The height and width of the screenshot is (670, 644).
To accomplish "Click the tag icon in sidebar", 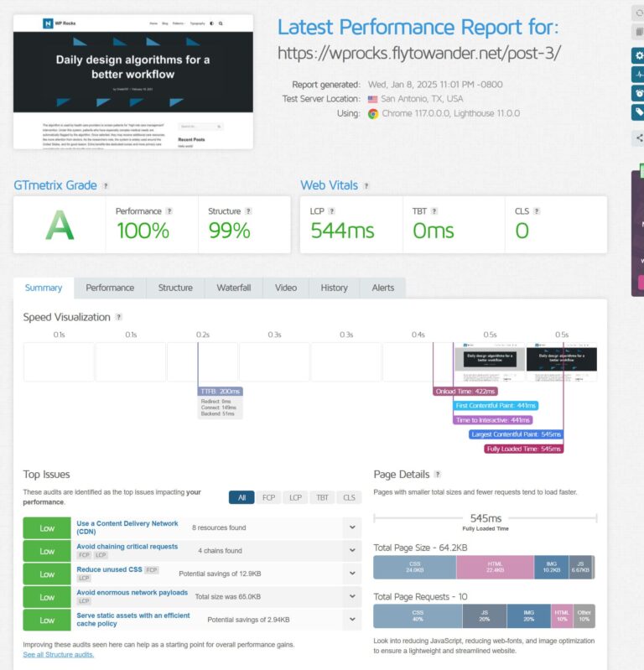I will [639, 112].
